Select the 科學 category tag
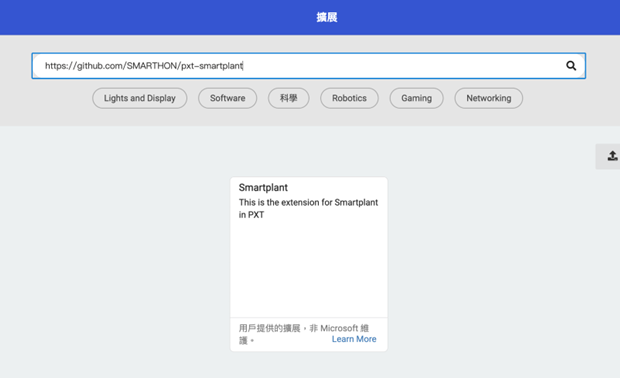Viewport: 620px width, 378px height. point(289,98)
